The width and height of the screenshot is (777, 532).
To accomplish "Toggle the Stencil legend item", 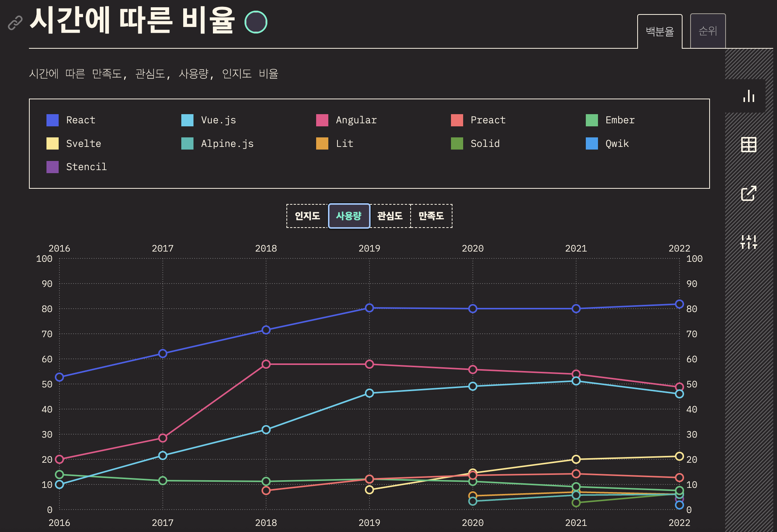I will click(x=86, y=167).
